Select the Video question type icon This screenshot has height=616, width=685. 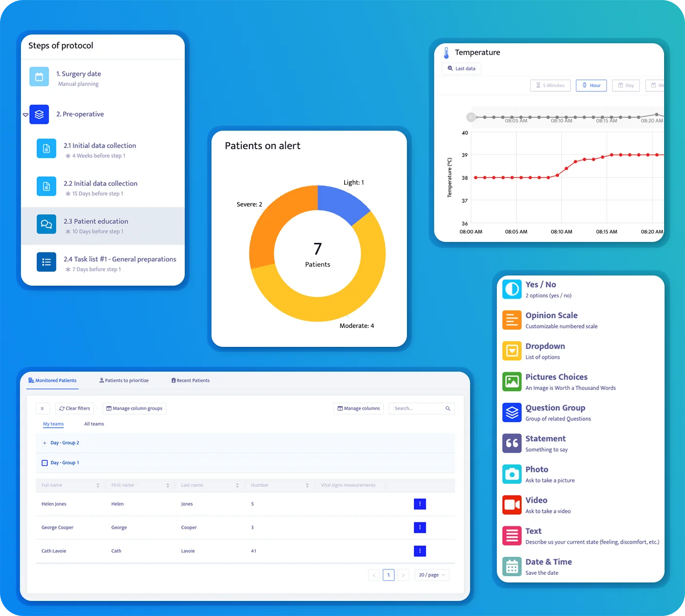(511, 505)
